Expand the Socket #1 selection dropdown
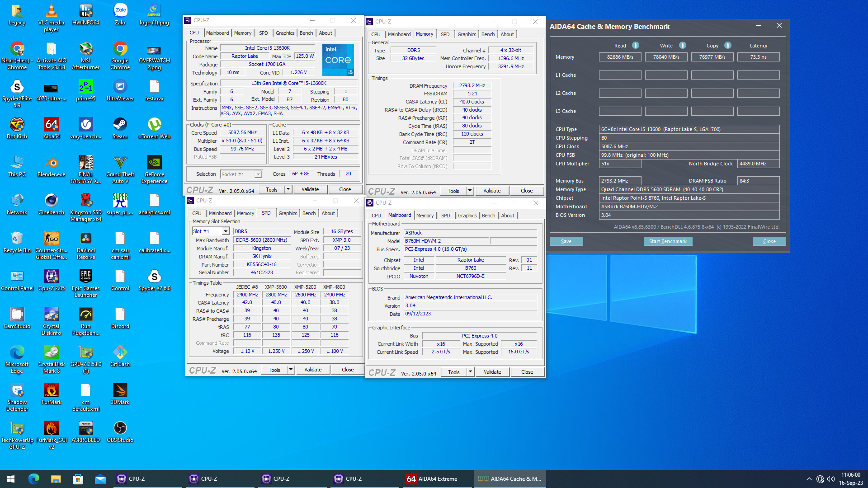This screenshot has height=488, width=868. click(x=258, y=174)
